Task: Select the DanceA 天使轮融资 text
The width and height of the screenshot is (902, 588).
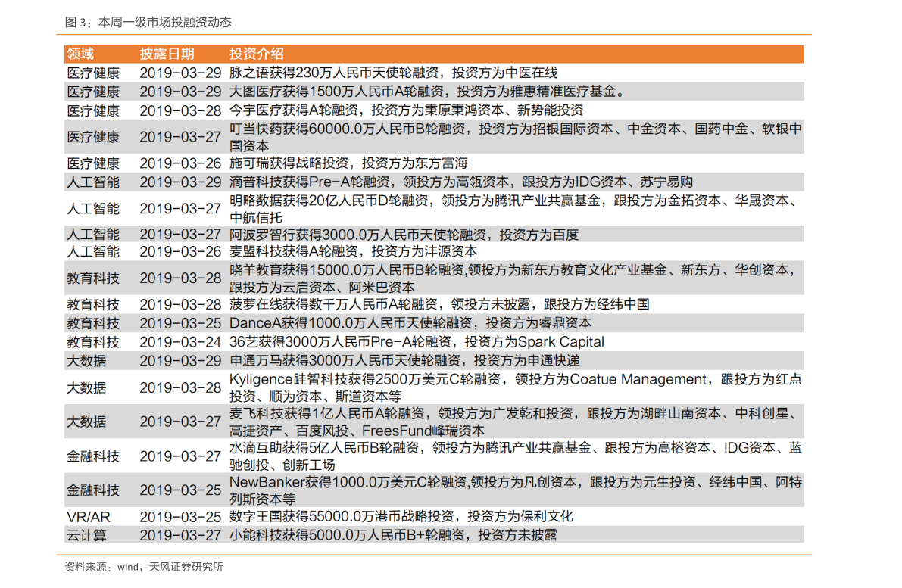Action: point(410,323)
